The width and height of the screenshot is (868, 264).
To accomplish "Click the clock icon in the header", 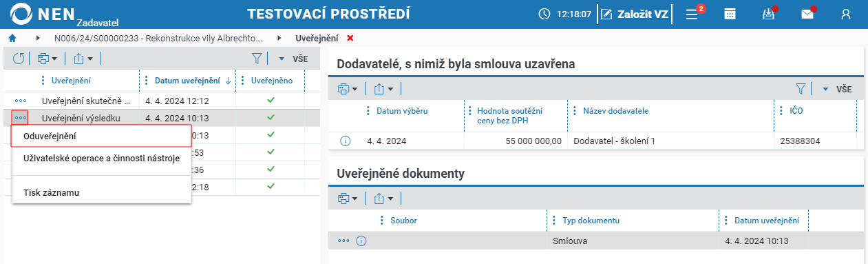I will point(544,14).
